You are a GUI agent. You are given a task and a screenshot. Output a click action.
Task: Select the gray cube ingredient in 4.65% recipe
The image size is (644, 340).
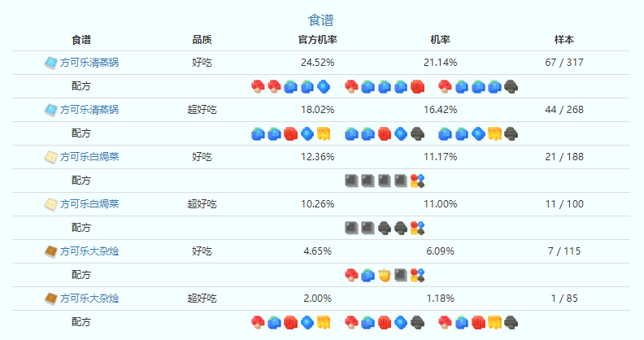click(x=401, y=275)
